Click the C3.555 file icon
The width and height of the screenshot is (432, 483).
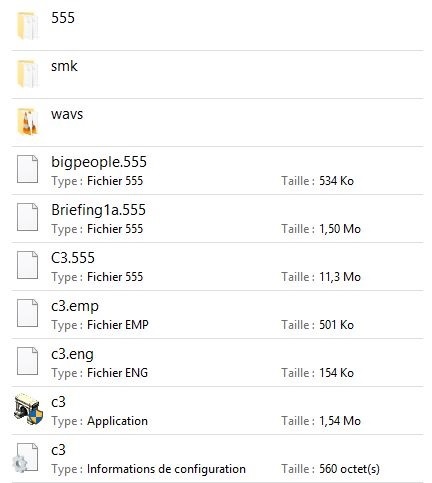point(27,265)
